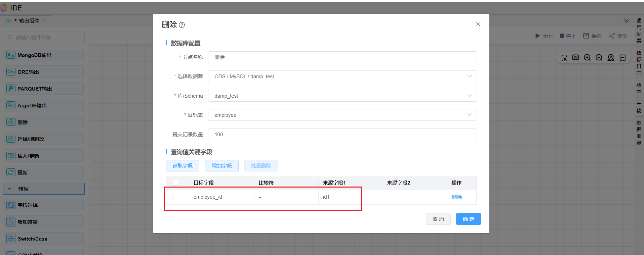644x255 pixels.
Task: Click the 更新 component icon
Action: click(x=11, y=172)
